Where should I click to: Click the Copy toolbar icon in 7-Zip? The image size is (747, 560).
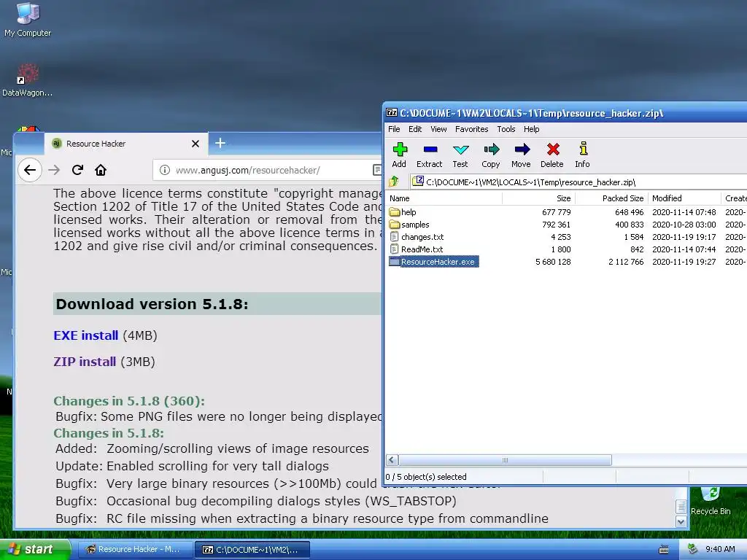(491, 155)
